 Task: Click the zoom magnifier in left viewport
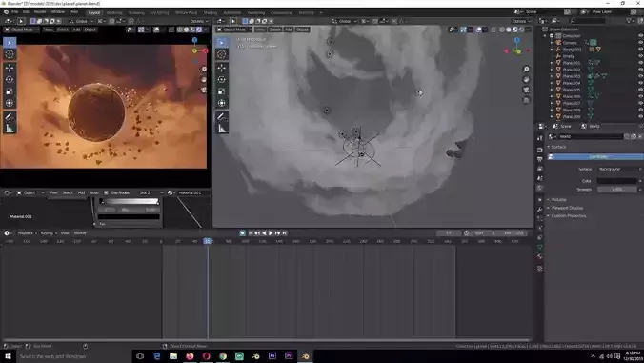[203, 69]
